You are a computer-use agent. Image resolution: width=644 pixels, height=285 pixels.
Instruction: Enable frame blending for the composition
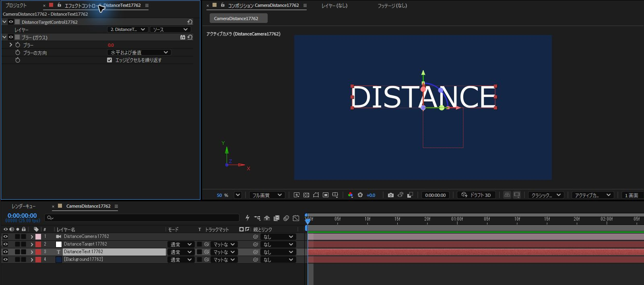click(277, 218)
